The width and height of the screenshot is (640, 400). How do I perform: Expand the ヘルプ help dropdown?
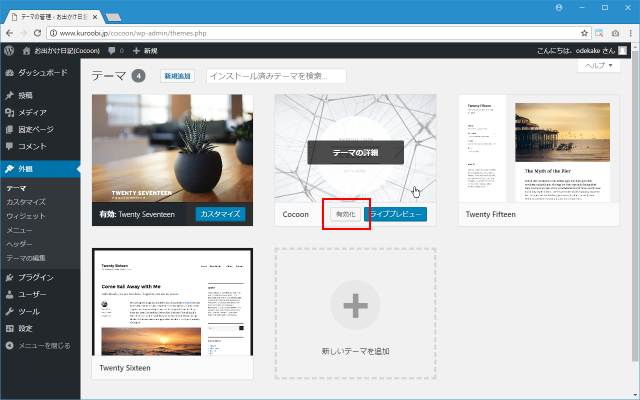pyautogui.click(x=599, y=65)
